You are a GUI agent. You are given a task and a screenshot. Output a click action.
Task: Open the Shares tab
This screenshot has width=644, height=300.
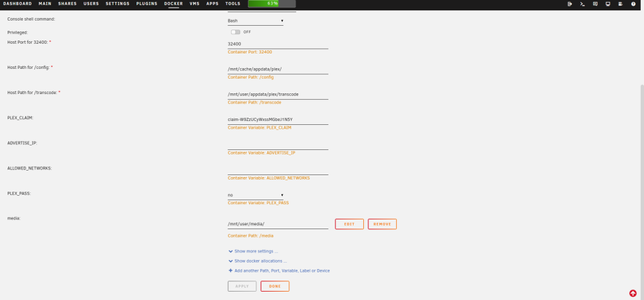(x=68, y=4)
